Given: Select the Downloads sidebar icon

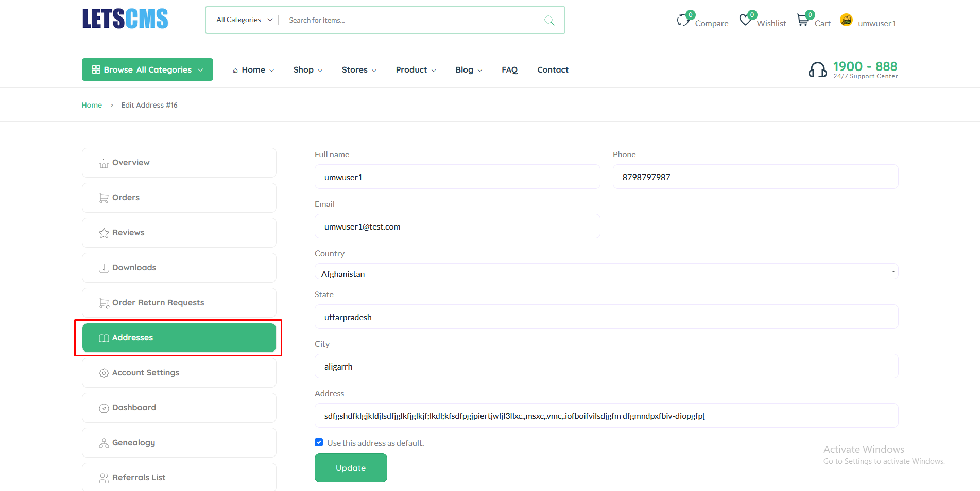Looking at the screenshot, I should click(x=104, y=267).
